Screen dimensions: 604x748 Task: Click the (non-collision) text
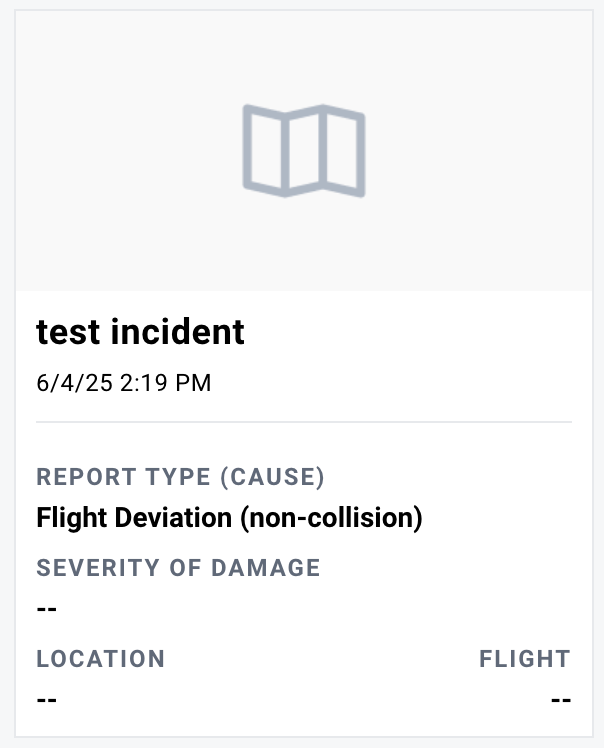[332, 518]
